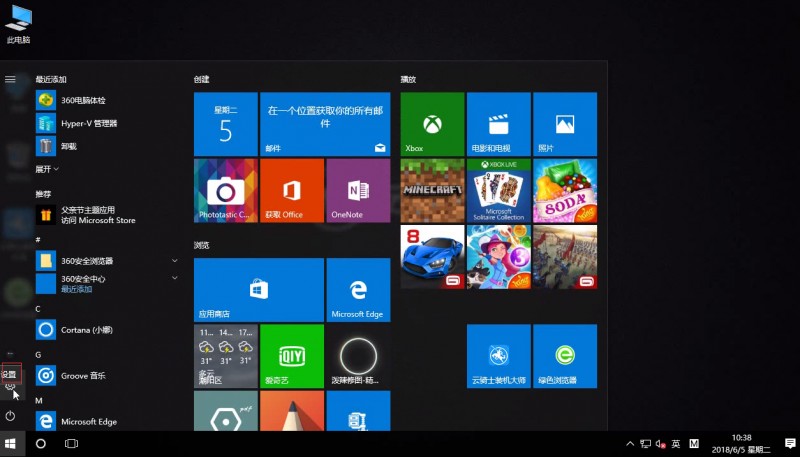Open the Phototastic Collage tile
800x457 pixels.
226,190
